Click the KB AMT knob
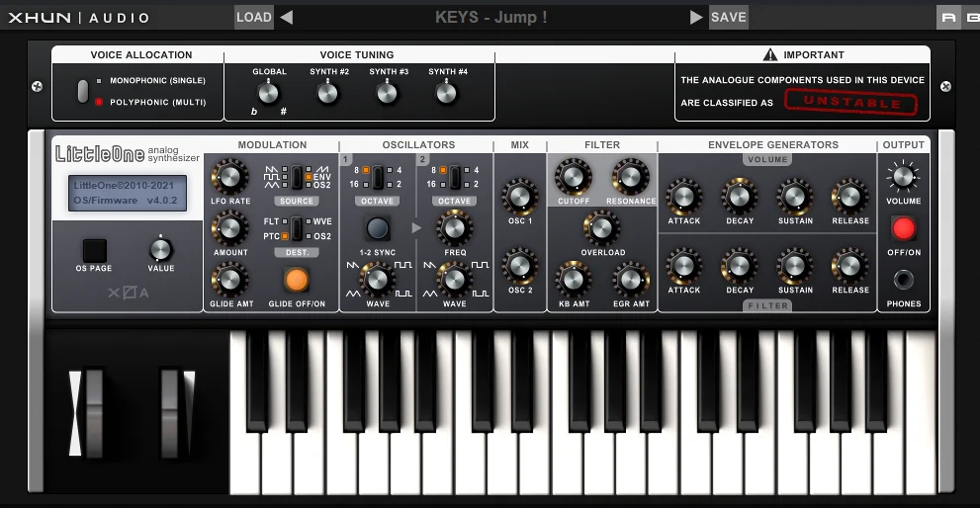Image resolution: width=980 pixels, height=508 pixels. click(x=574, y=280)
